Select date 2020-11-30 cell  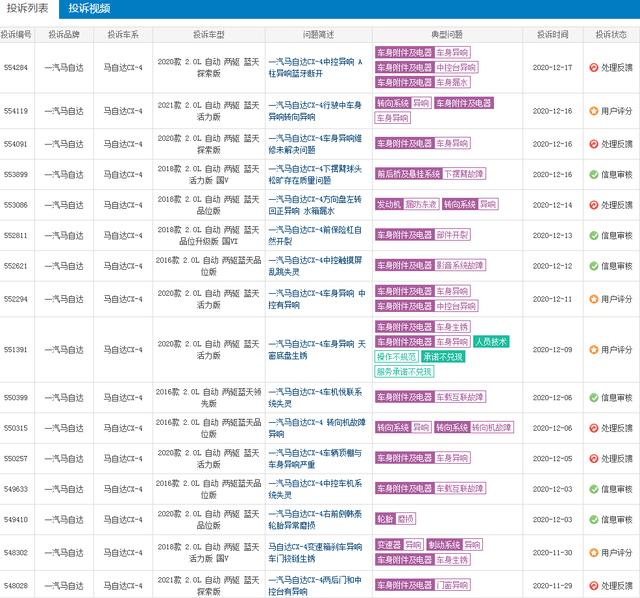pyautogui.click(x=552, y=552)
